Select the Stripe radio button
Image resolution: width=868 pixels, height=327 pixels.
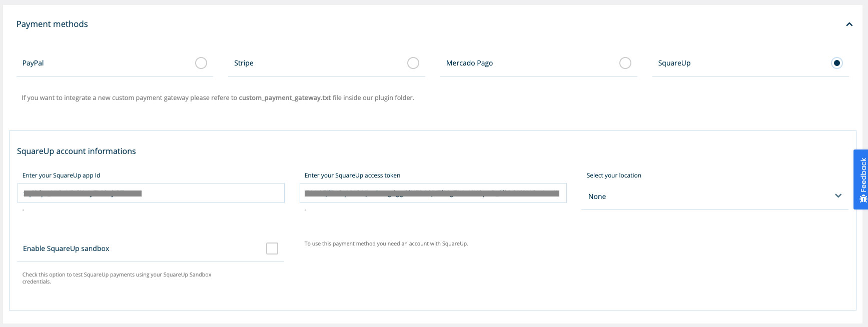[413, 63]
